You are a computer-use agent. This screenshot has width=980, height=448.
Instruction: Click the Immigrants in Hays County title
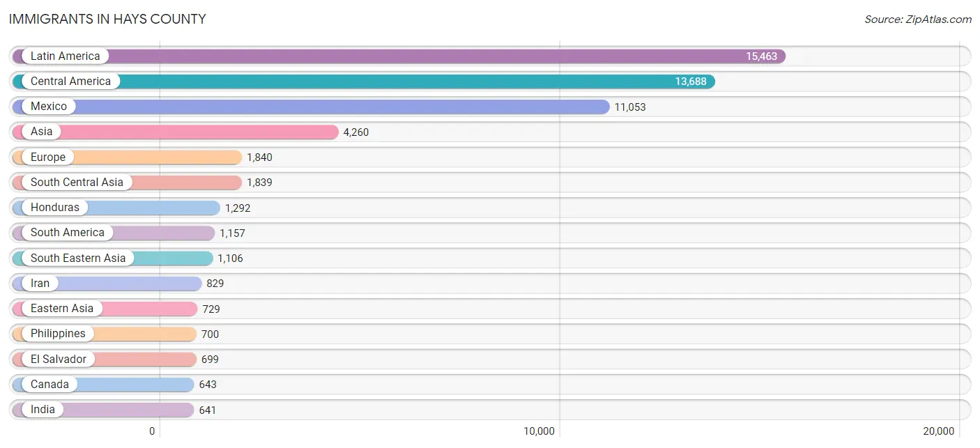click(x=107, y=20)
